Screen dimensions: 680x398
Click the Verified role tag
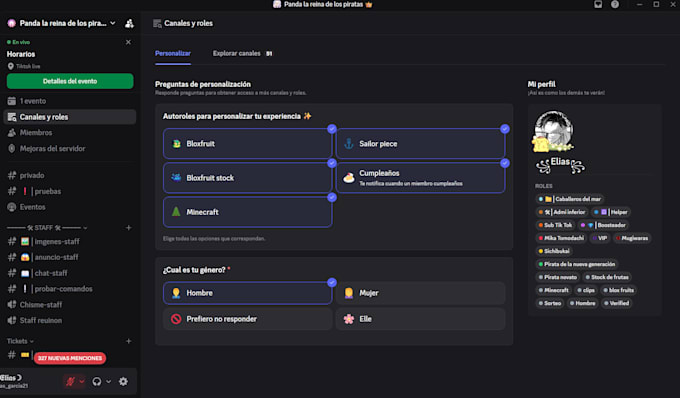616,303
